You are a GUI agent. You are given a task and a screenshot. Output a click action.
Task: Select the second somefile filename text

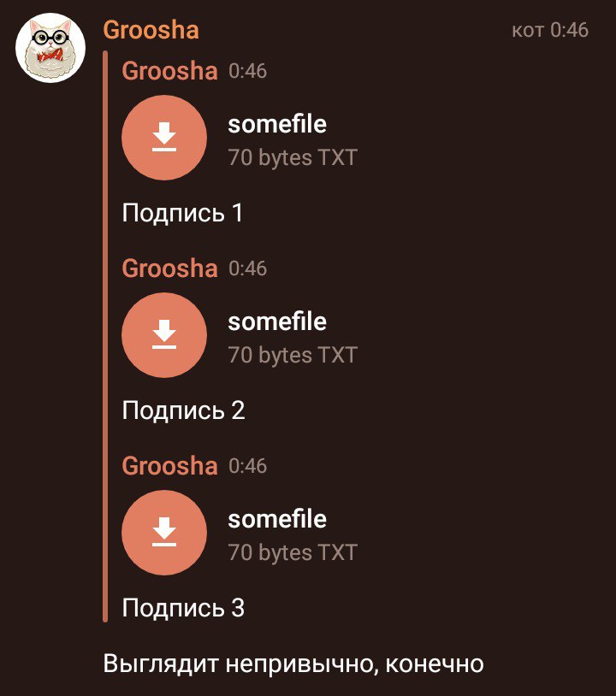click(x=277, y=321)
